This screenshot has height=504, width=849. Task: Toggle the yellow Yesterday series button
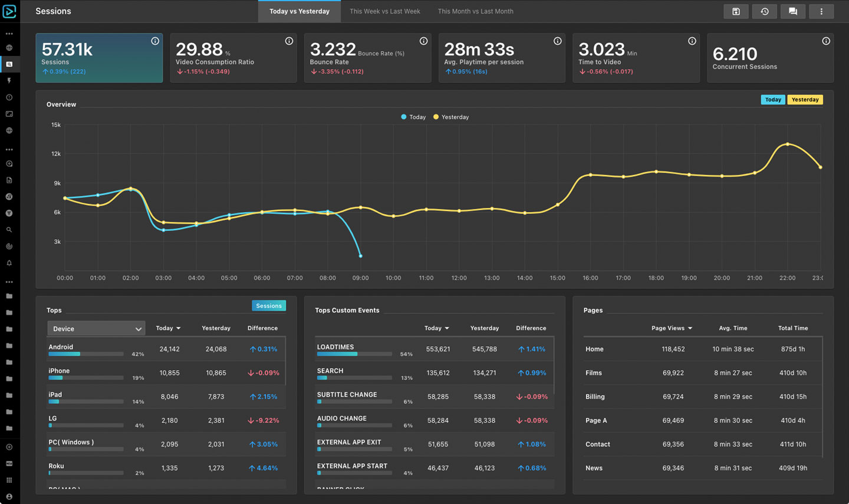pos(805,100)
